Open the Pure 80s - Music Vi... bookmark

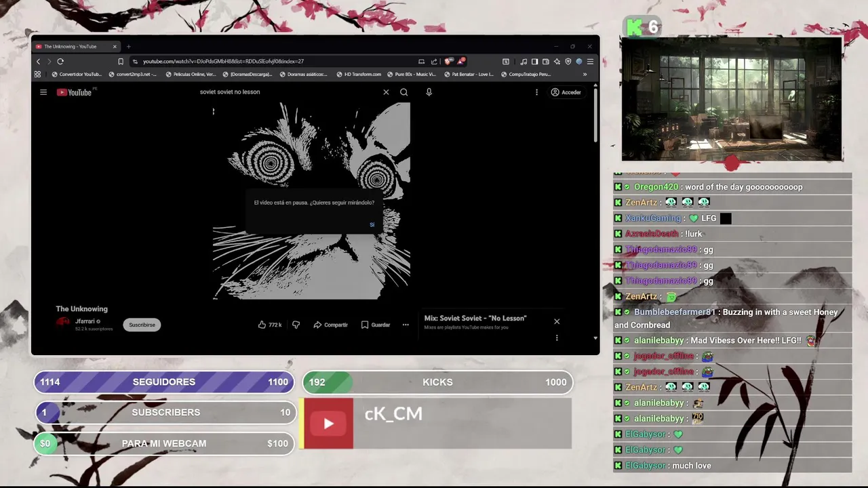point(412,75)
